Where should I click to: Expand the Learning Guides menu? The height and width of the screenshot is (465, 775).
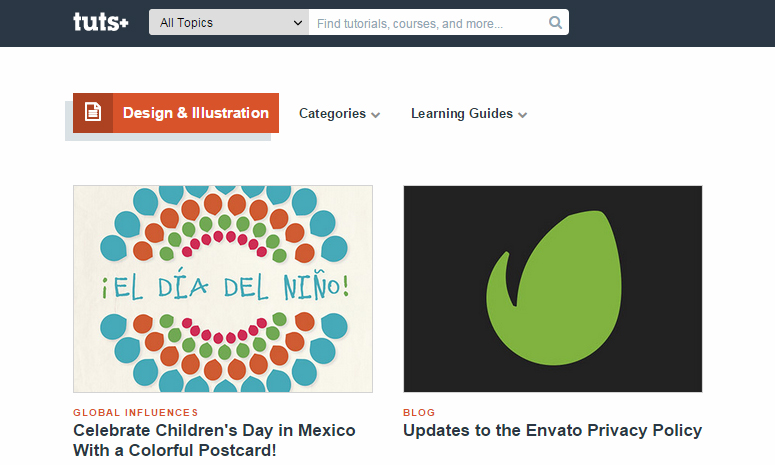[469, 114]
